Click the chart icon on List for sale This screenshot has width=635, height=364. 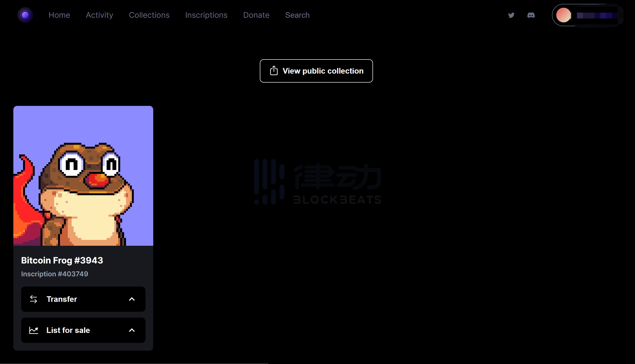pos(34,330)
